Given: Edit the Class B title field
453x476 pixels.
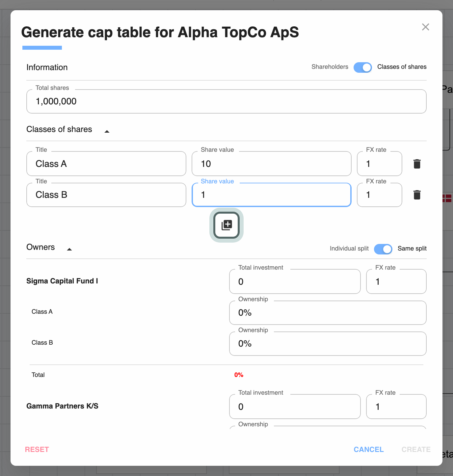Looking at the screenshot, I should pyautogui.click(x=106, y=195).
